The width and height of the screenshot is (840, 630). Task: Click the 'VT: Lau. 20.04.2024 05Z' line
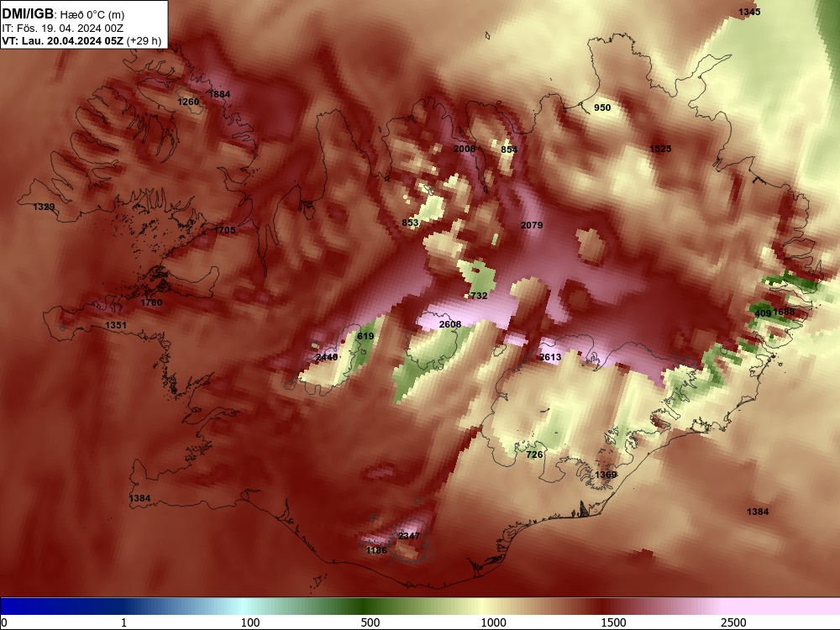(63, 41)
